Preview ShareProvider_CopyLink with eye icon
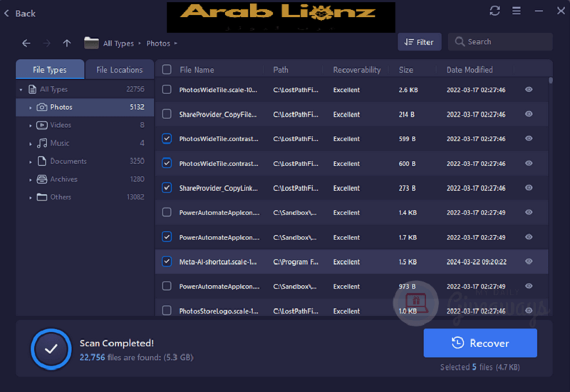The height and width of the screenshot is (392, 570). tap(529, 187)
